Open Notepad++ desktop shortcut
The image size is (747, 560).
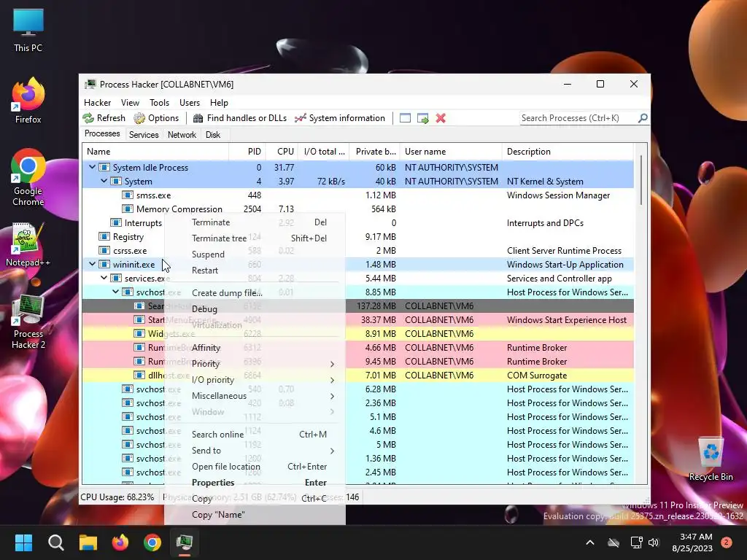tap(28, 245)
